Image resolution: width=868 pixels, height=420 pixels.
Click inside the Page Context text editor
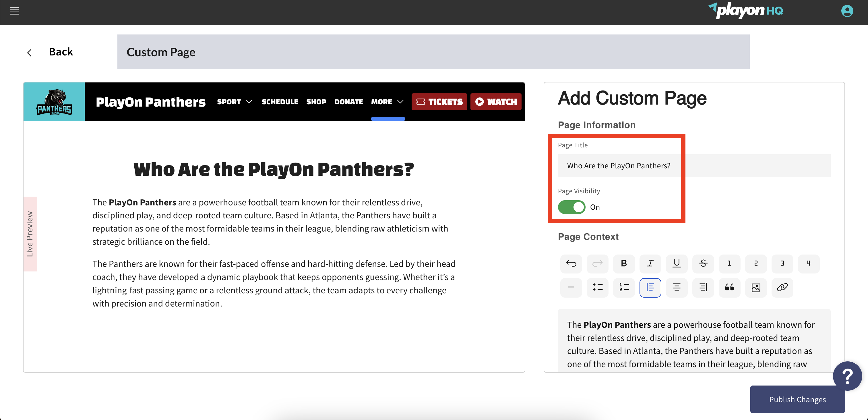pos(694,340)
